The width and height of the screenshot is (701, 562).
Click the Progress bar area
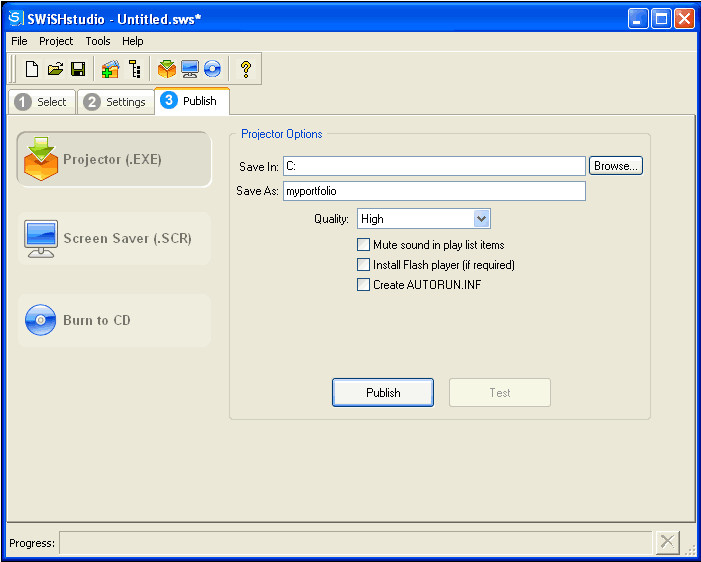tap(355, 542)
